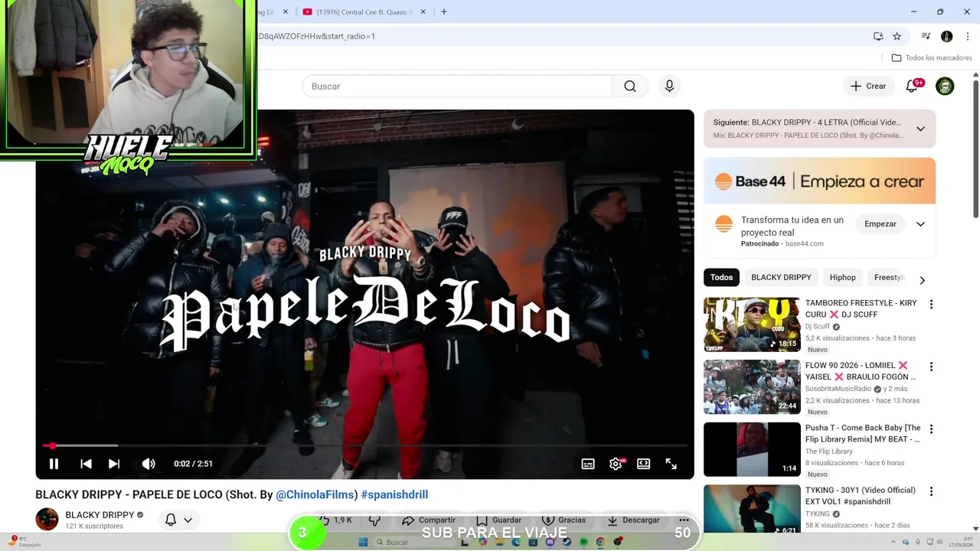The width and height of the screenshot is (980, 551).
Task: Open options for Pusha T video
Action: [931, 429]
